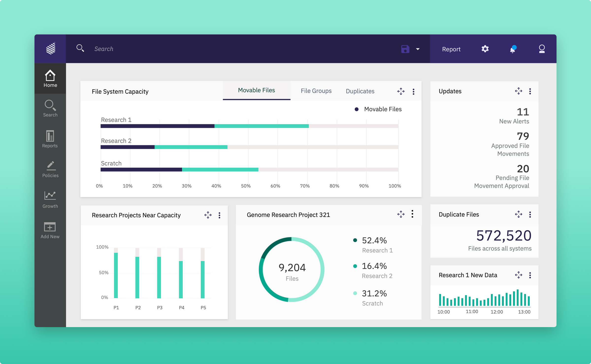Switch to File Groups tab

pyautogui.click(x=316, y=91)
